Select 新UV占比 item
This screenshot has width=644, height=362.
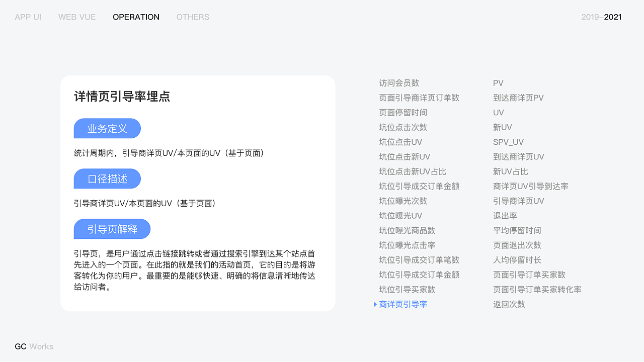pyautogui.click(x=510, y=171)
